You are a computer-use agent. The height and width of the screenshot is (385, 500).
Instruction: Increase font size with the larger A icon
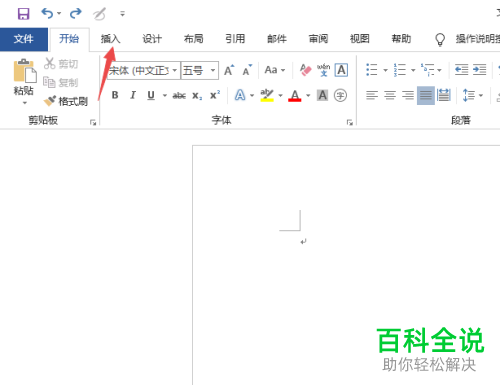pyautogui.click(x=229, y=70)
